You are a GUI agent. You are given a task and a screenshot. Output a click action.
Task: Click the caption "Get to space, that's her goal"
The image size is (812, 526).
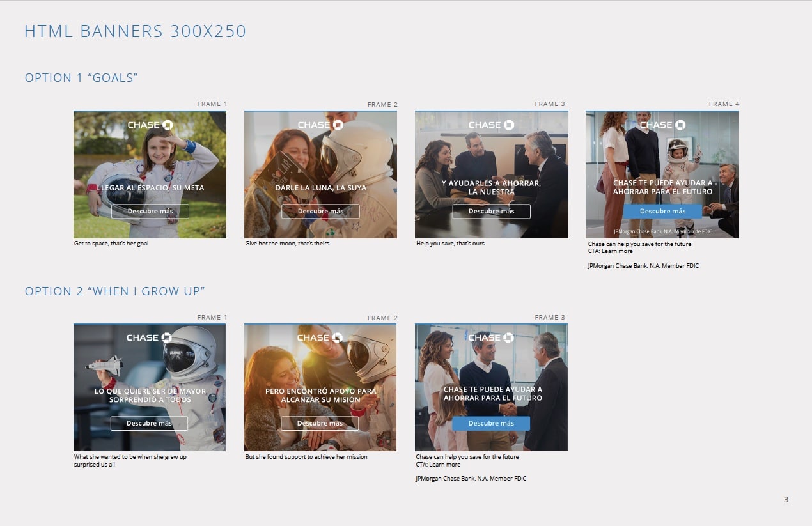coord(111,244)
